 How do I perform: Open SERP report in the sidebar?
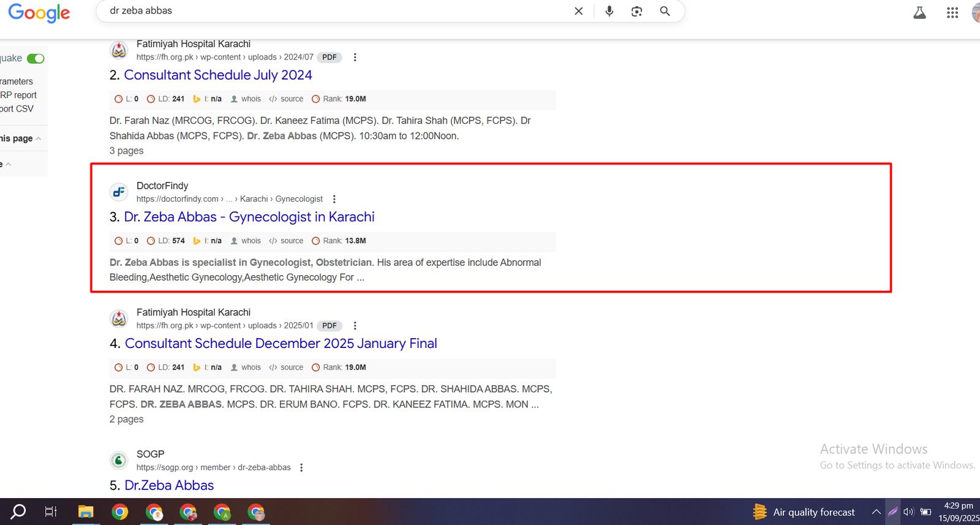18,95
